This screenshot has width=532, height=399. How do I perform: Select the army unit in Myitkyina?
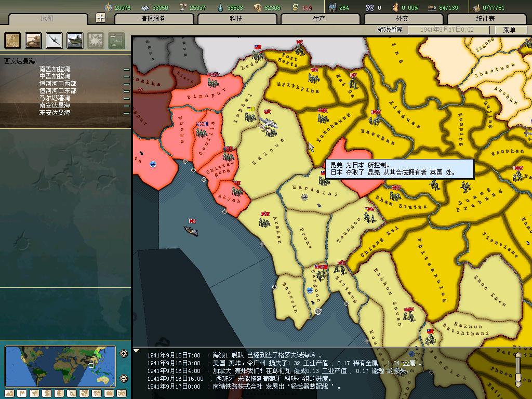[x=314, y=78]
